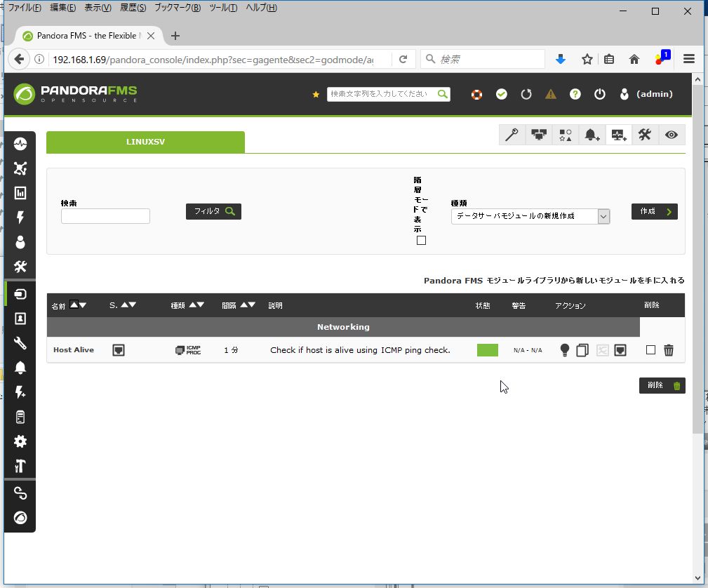Image resolution: width=708 pixels, height=588 pixels.
Task: Open the Workspace user sidebar icon
Action: pyautogui.click(x=20, y=242)
